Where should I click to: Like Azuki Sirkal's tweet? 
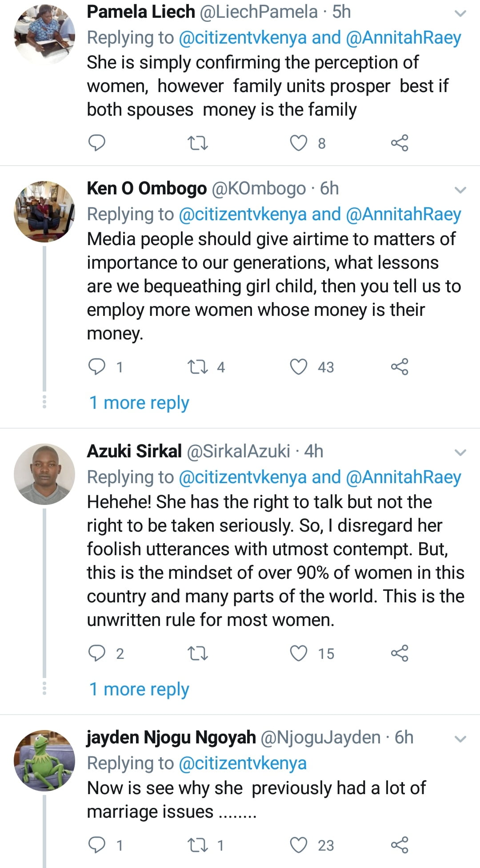(x=299, y=653)
